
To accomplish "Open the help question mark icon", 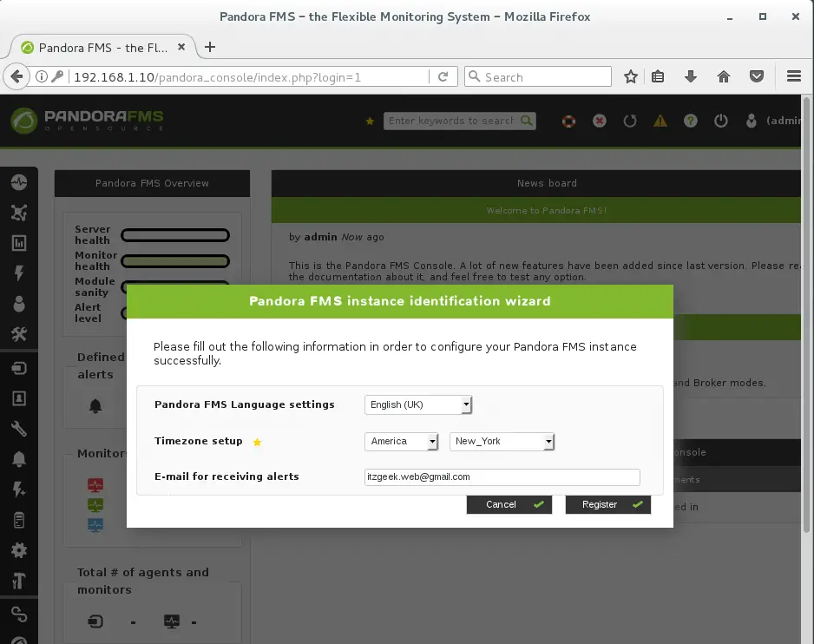I will point(691,121).
